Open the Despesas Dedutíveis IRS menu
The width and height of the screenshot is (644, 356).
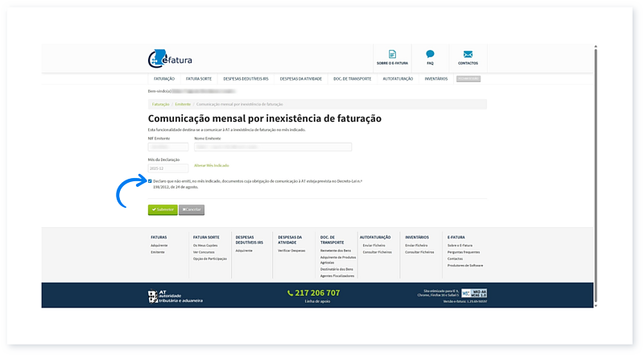[x=246, y=79]
